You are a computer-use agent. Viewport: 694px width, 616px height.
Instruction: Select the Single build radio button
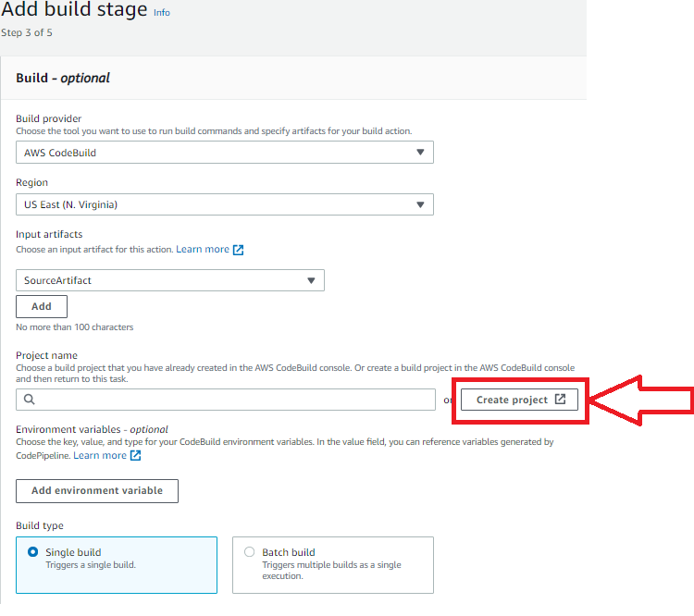click(32, 552)
